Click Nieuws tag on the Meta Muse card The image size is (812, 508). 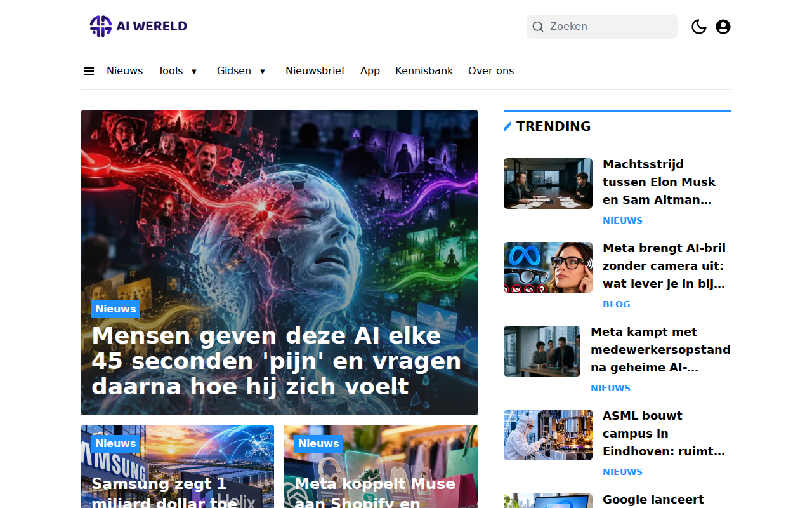point(318,444)
